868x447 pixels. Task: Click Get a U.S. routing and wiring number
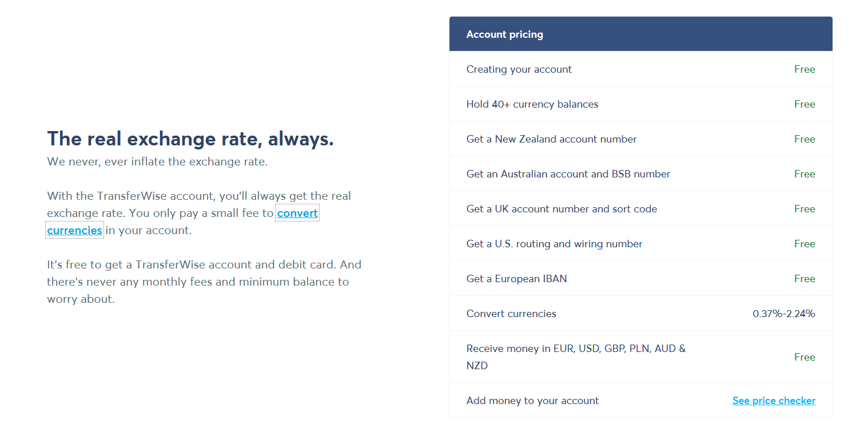point(554,244)
